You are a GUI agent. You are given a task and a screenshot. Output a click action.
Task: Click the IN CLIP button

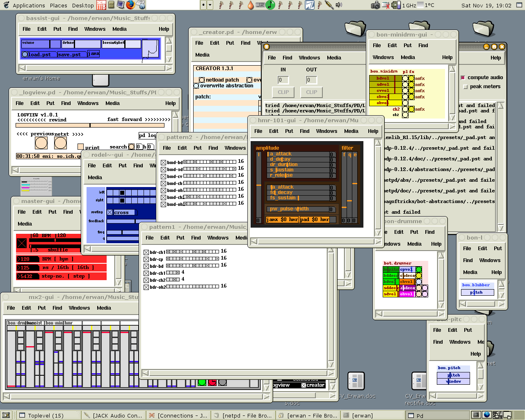point(283,92)
